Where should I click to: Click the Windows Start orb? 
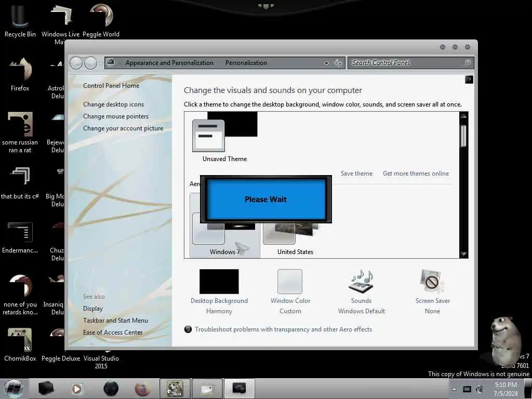coord(14,389)
